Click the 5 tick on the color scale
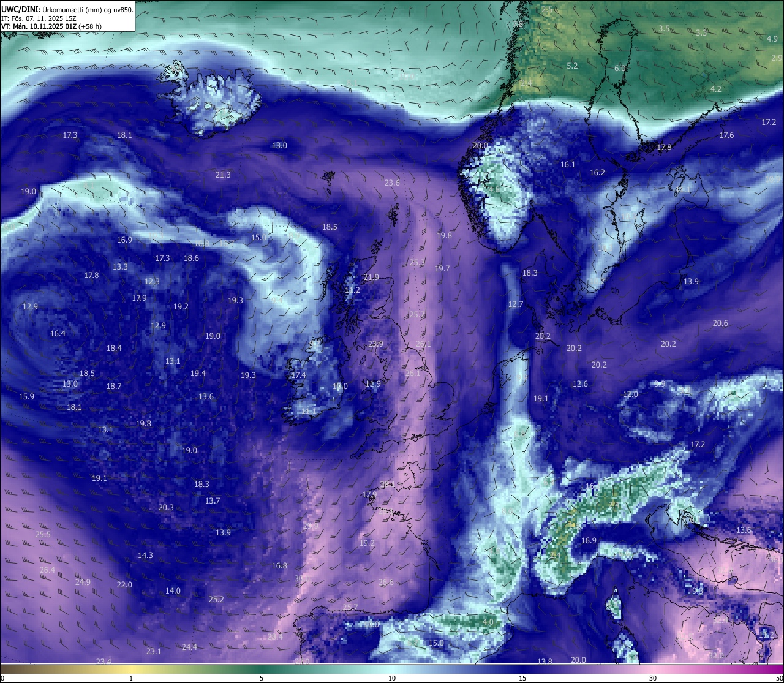This screenshot has height=683, width=784. pos(262,678)
